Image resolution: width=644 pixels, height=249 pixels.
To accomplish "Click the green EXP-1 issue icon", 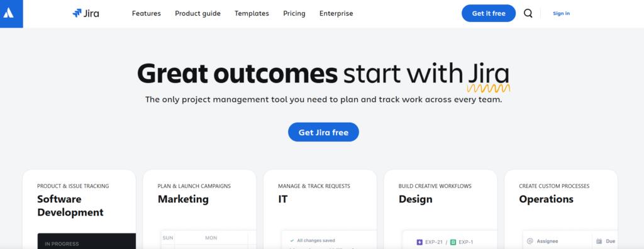I will click(x=453, y=242).
